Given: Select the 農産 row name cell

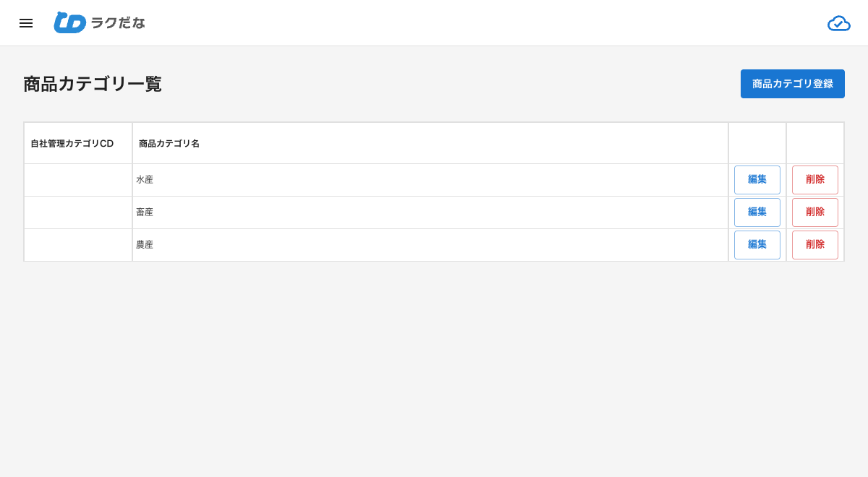Looking at the screenshot, I should (430, 245).
